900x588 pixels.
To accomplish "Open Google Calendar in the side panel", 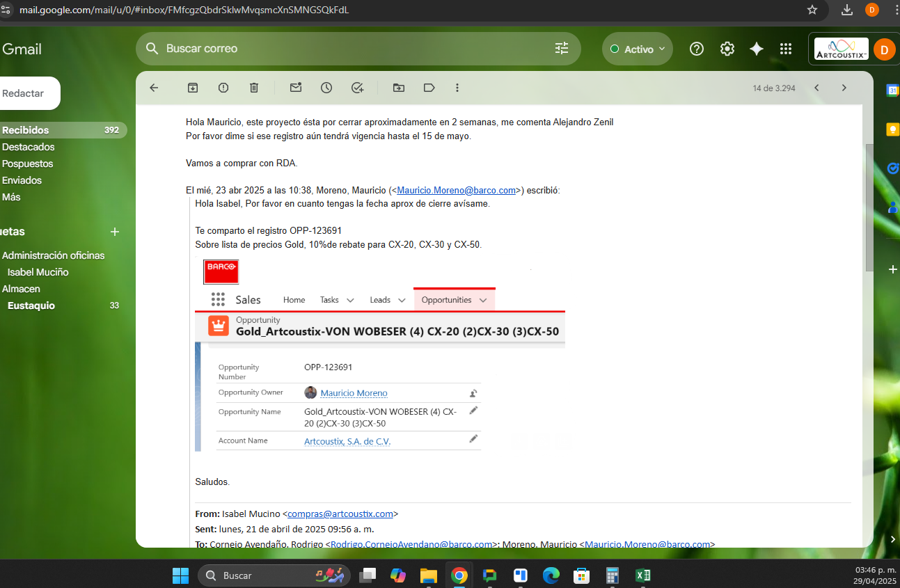I will click(x=892, y=90).
